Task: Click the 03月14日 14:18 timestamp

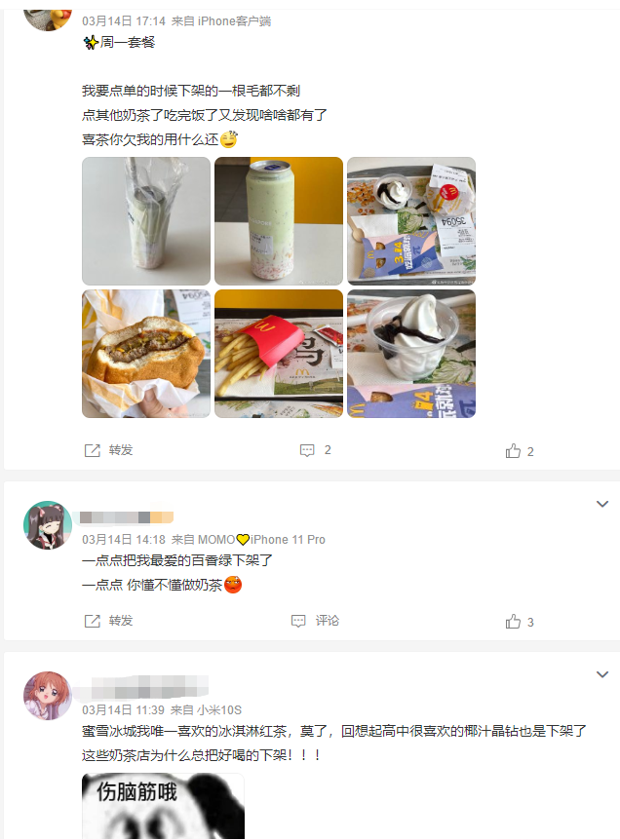Action: click(x=124, y=540)
